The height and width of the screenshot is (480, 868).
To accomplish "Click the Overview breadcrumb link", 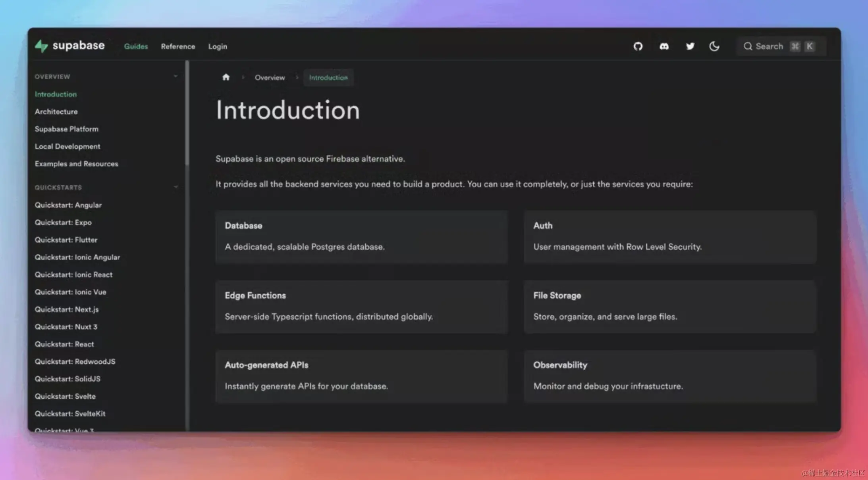I will point(270,78).
